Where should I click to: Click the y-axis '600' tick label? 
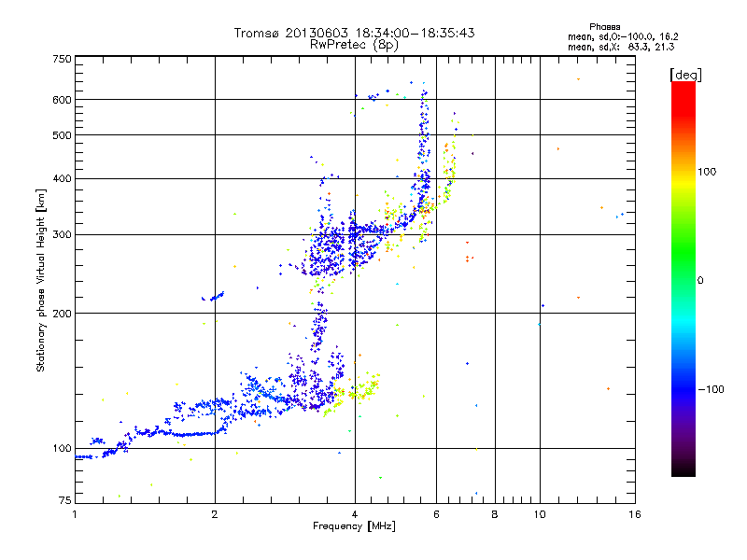pos(62,100)
